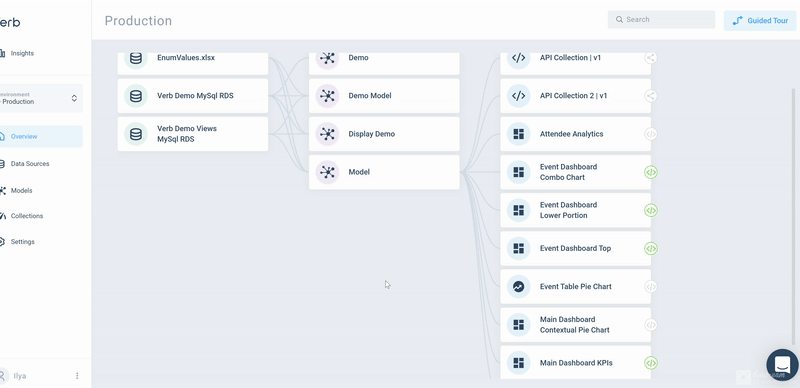Click the network node icon of Display Demo
The width and height of the screenshot is (800, 388).
pos(327,134)
